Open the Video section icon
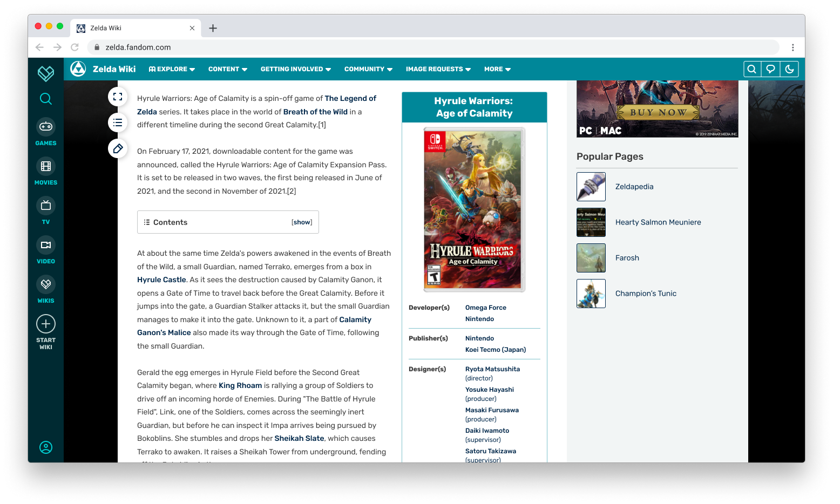Viewport: 840px width, 504px height. [46, 245]
